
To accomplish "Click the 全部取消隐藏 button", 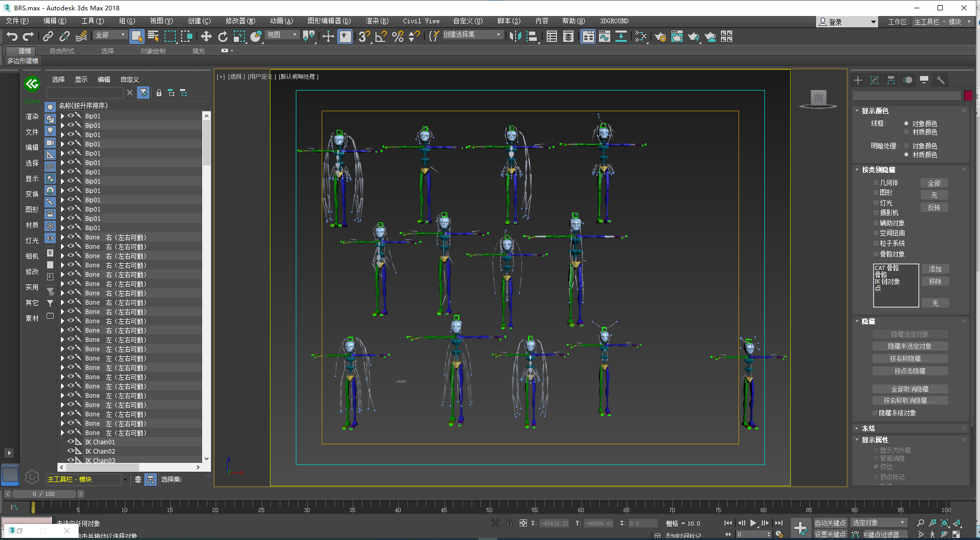I will tap(910, 389).
